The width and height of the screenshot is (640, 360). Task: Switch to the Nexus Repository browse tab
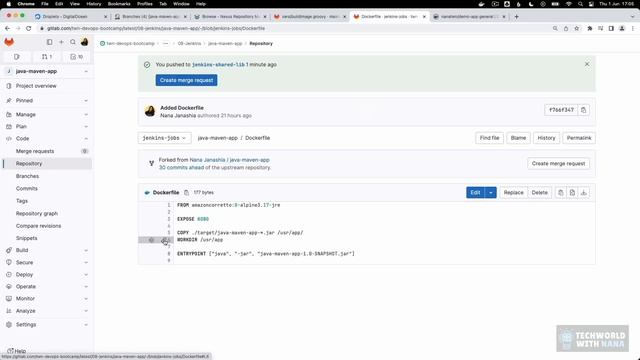pos(231,17)
